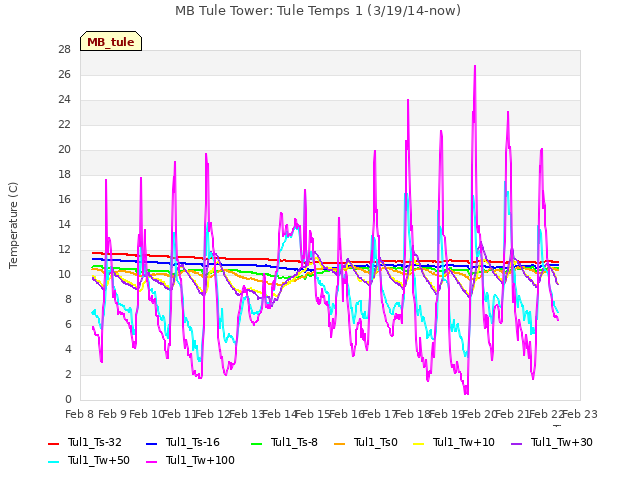Click the Feb 23 x-axis label

click(580, 414)
